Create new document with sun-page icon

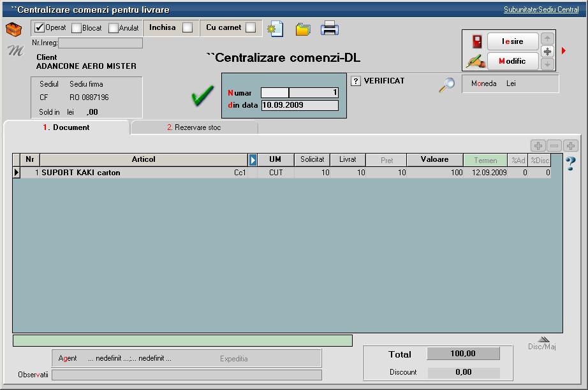click(276, 29)
